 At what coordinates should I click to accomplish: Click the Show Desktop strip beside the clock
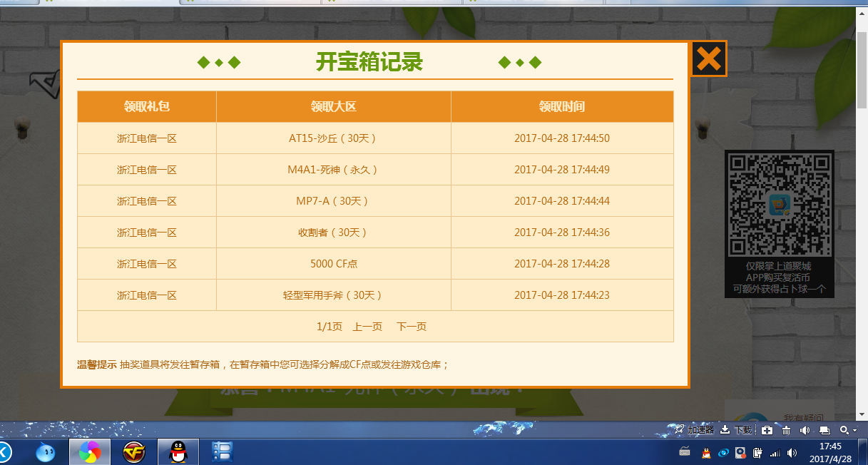pos(863,452)
